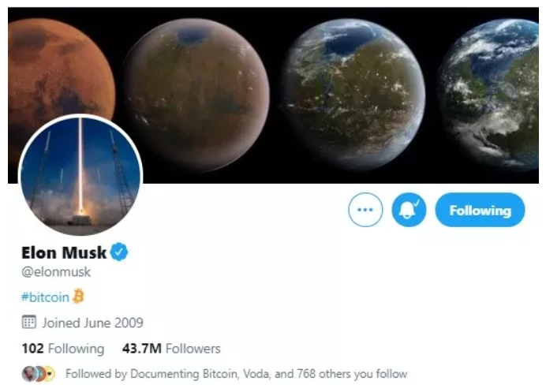Open the more options ellipsis menu

pos(365,211)
